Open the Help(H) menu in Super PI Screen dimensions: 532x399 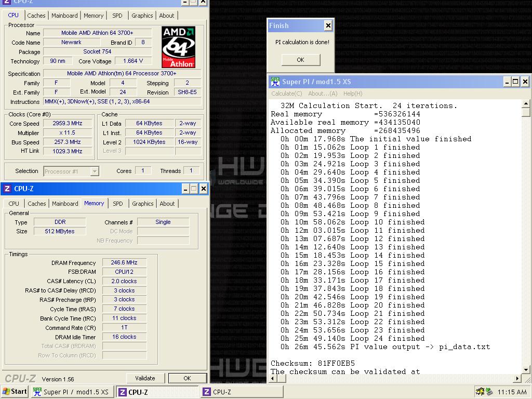(353, 94)
